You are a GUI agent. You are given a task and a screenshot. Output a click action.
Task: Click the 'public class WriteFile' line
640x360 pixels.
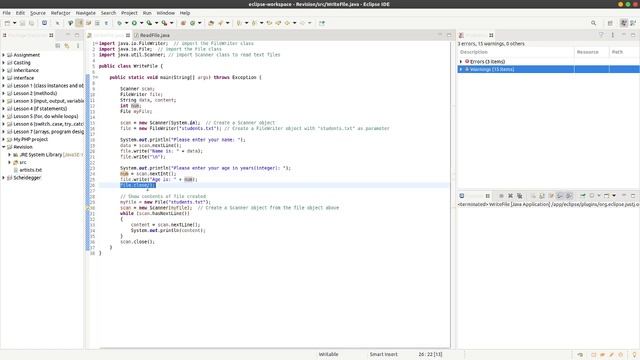click(131, 66)
